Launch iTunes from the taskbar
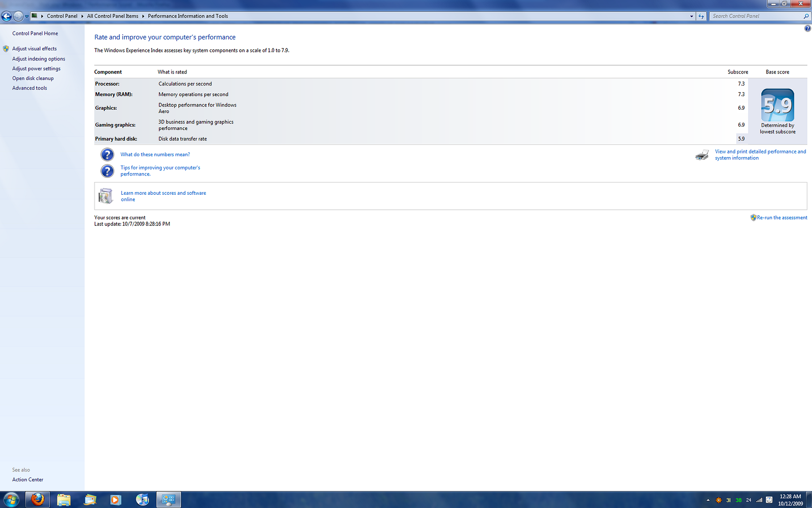This screenshot has height=508, width=812. point(142,500)
